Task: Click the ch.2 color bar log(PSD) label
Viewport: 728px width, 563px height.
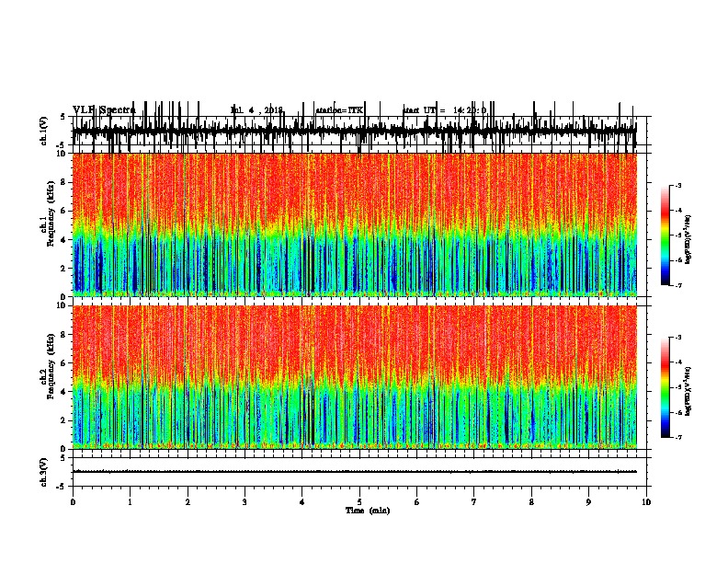Action: click(688, 391)
